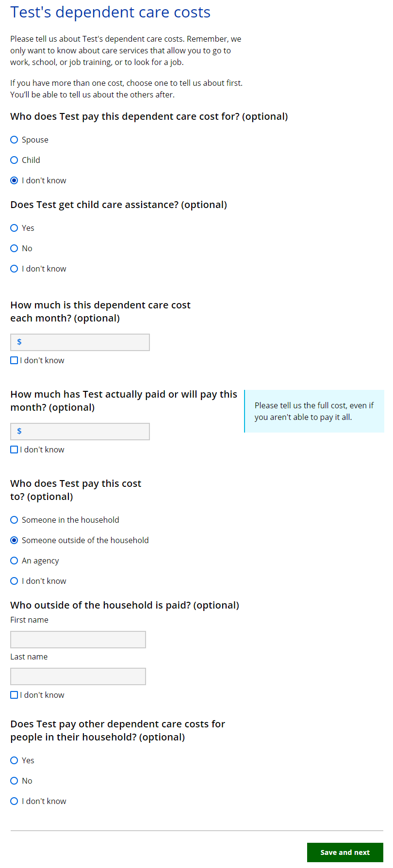The width and height of the screenshot is (393, 868).
Task: Choose An agency as payee
Action: (x=15, y=561)
